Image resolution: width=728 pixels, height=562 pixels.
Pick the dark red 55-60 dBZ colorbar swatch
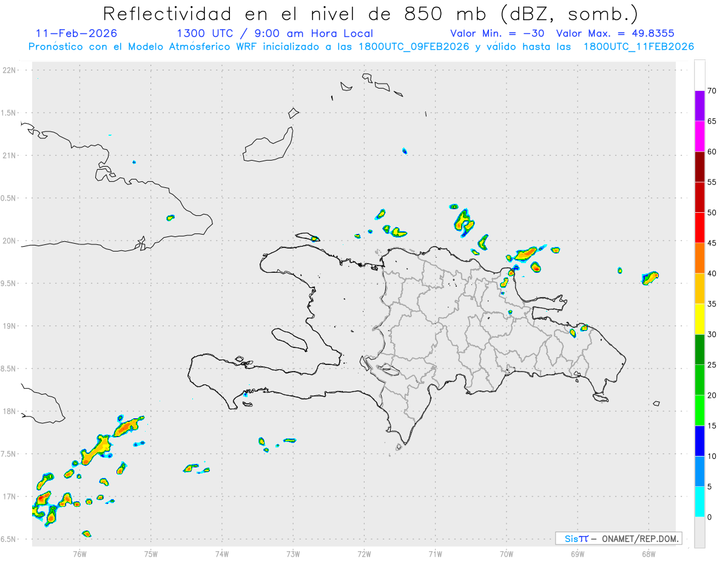point(699,167)
